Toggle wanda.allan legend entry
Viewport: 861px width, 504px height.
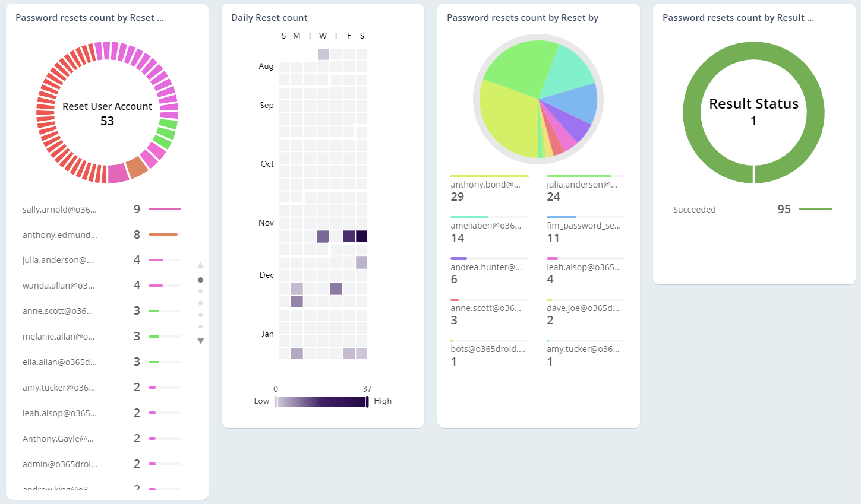tap(58, 286)
